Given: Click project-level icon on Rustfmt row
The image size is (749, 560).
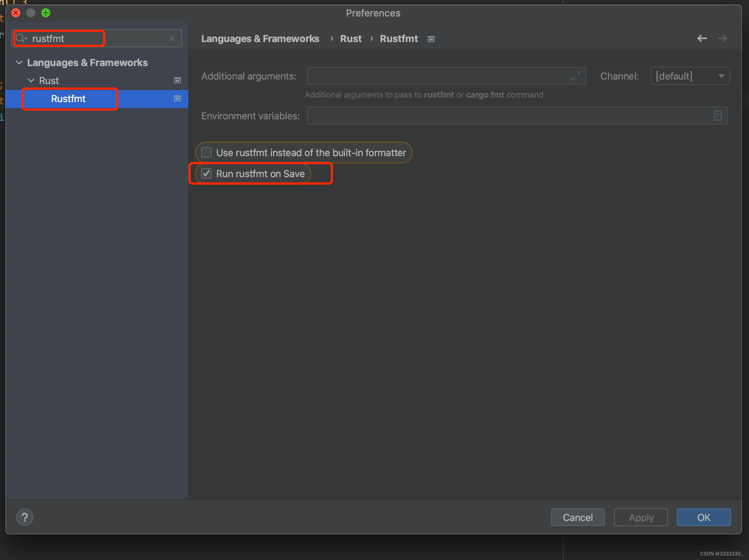Looking at the screenshot, I should coord(177,98).
